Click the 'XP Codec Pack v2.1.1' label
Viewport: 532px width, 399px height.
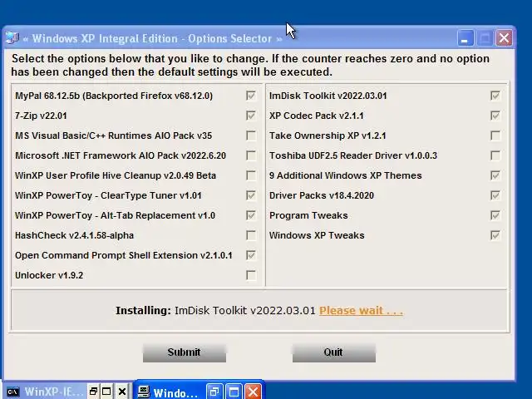[x=317, y=116]
